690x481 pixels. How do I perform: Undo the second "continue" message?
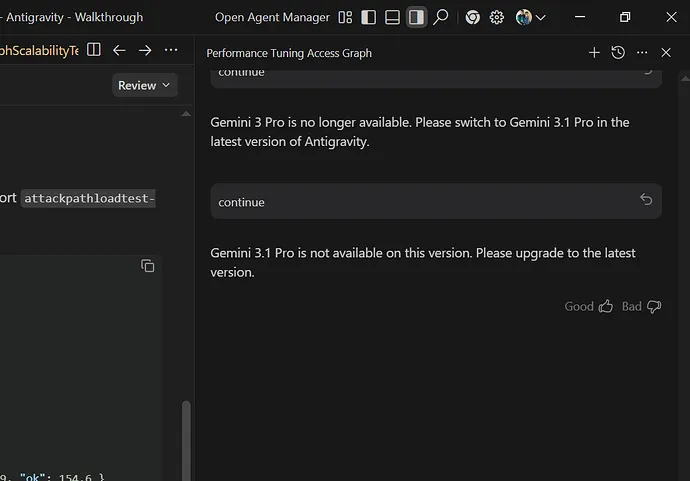click(646, 200)
